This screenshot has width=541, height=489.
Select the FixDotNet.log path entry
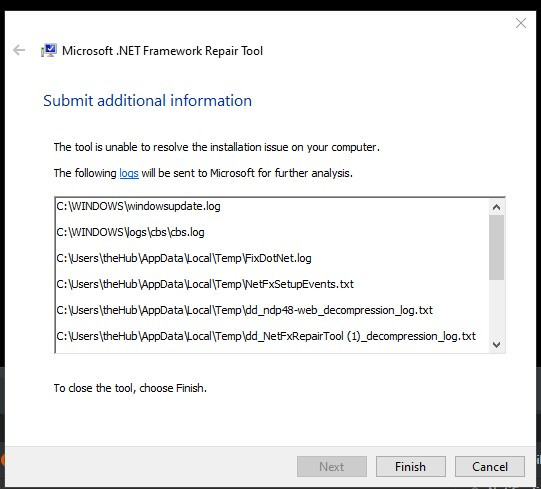pyautogui.click(x=184, y=258)
